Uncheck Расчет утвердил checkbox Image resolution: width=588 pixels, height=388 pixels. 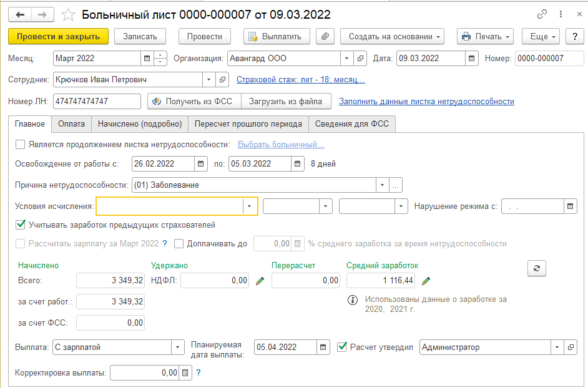pos(342,347)
